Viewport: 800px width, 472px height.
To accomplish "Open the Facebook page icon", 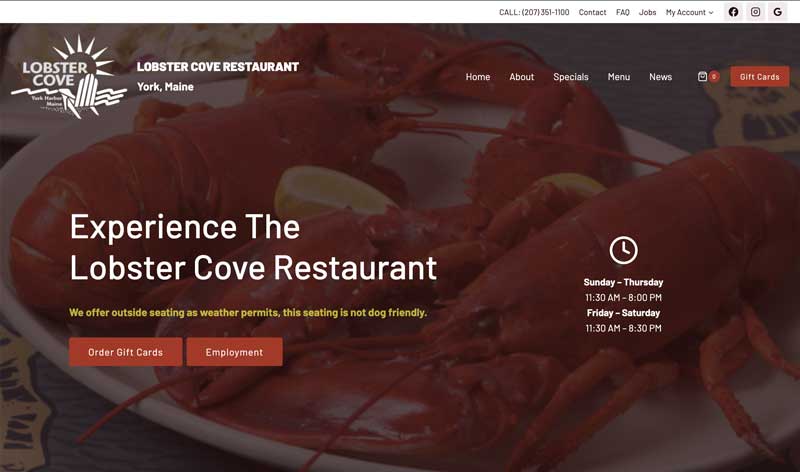I will coord(733,12).
